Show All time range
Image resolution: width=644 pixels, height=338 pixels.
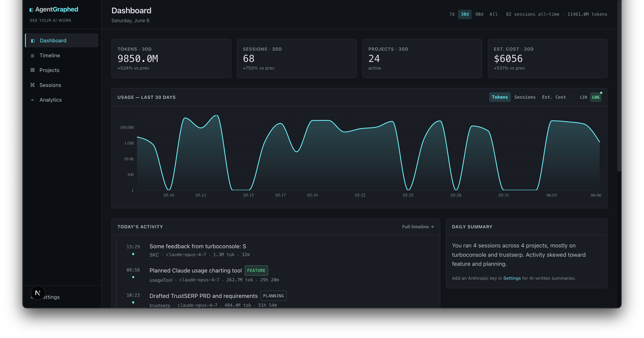click(493, 14)
